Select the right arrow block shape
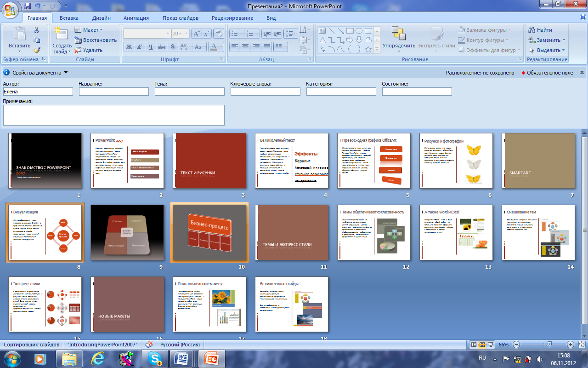This screenshot has width=588, height=368. (350, 40)
